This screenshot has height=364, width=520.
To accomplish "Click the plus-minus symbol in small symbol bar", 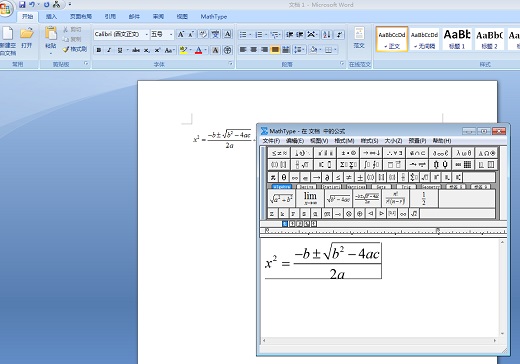I will click(x=360, y=177).
